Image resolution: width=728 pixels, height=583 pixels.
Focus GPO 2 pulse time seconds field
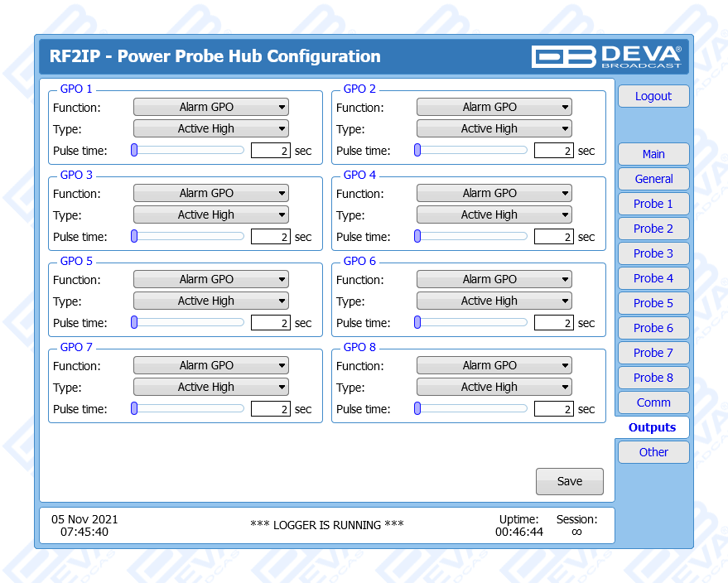coord(553,151)
